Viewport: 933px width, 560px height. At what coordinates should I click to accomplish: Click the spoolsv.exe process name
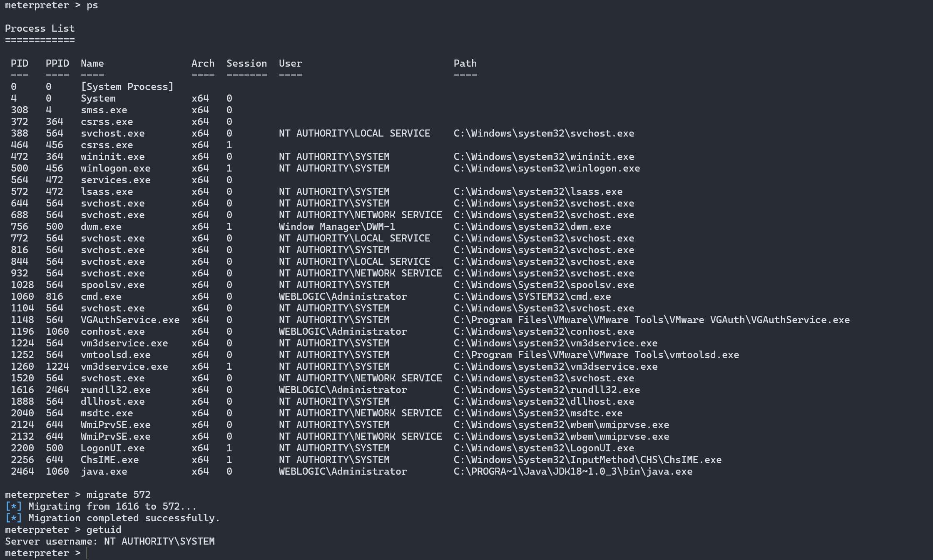(x=112, y=285)
